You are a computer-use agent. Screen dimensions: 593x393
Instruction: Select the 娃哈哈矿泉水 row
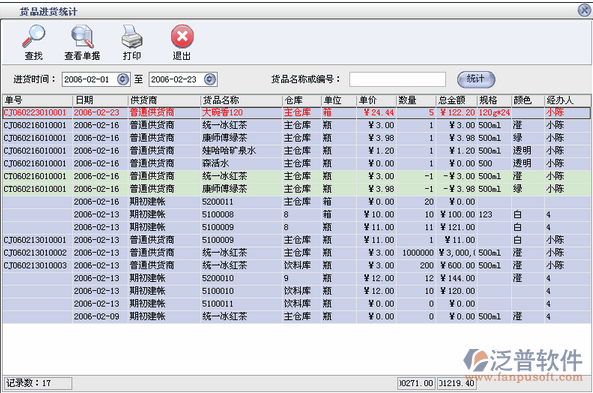point(296,151)
